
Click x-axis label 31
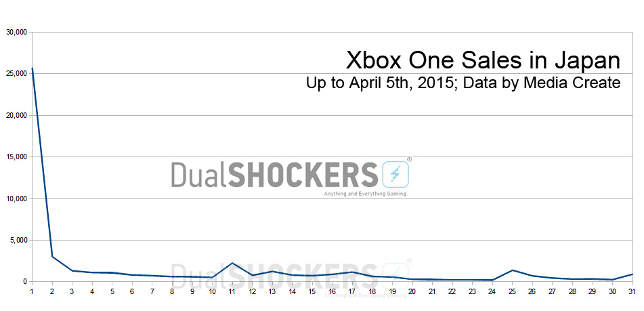pyautogui.click(x=632, y=291)
